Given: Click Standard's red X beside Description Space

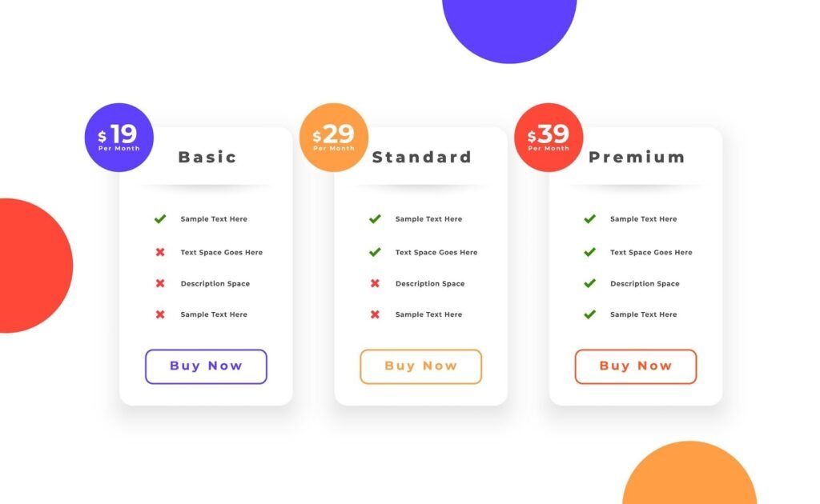Looking at the screenshot, I should [x=375, y=283].
